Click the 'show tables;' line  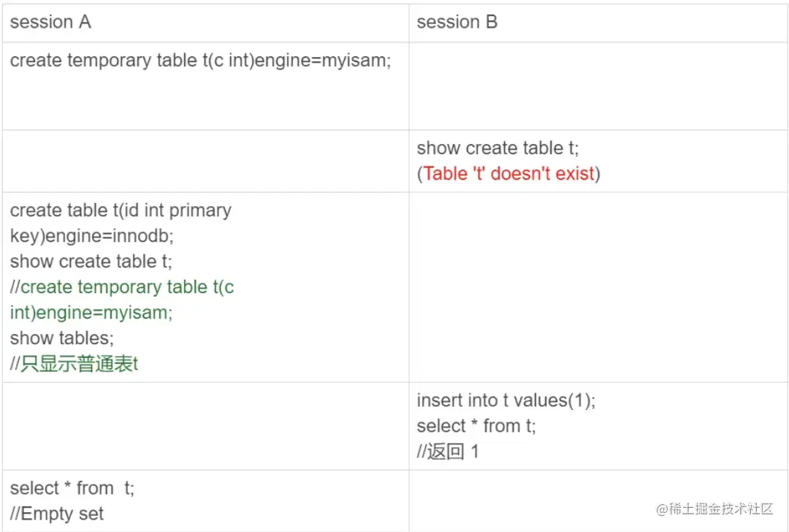tap(62, 338)
